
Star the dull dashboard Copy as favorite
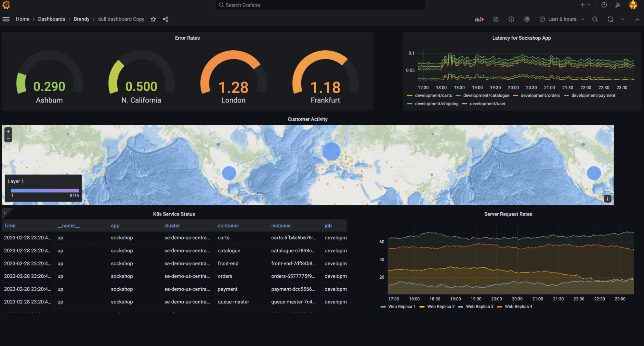(x=153, y=19)
